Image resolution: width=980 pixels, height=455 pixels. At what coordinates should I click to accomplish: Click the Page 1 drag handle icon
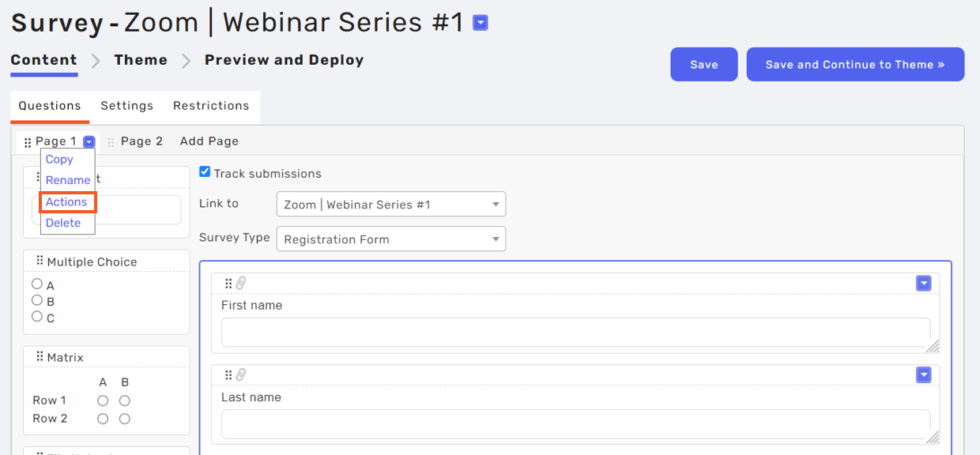point(28,143)
